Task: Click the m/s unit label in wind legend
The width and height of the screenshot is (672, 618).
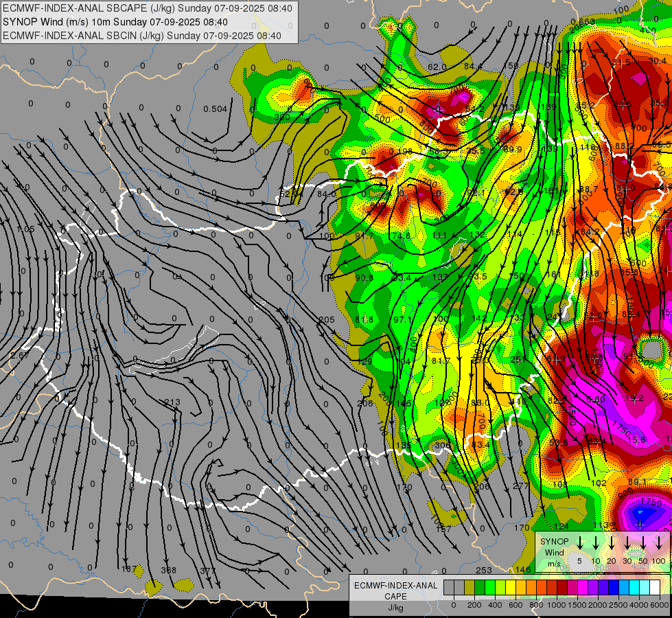Action: click(x=554, y=564)
